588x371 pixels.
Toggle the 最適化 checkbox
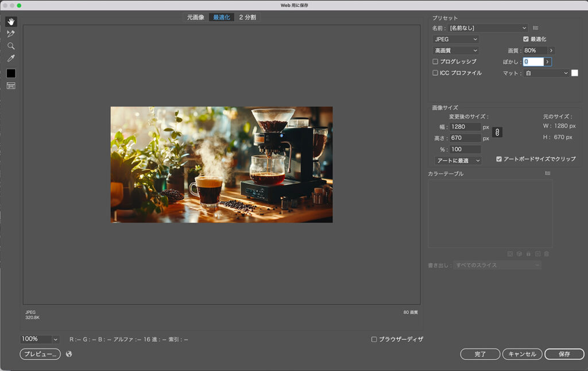tap(526, 39)
